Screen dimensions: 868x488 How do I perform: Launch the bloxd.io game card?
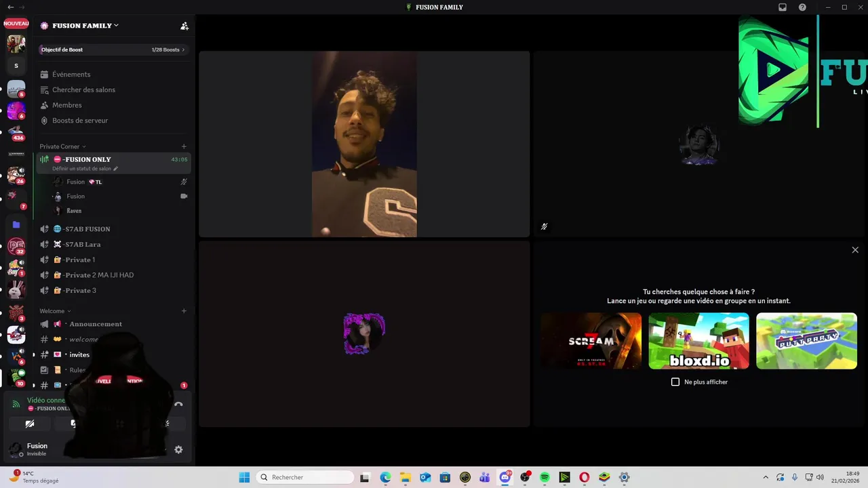(698, 341)
